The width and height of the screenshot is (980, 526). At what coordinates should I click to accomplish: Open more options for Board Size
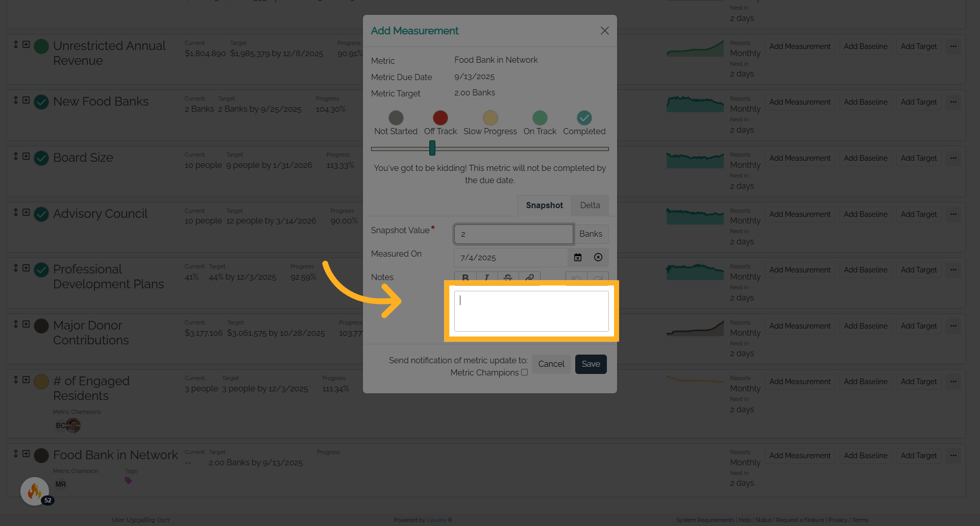[x=953, y=158]
